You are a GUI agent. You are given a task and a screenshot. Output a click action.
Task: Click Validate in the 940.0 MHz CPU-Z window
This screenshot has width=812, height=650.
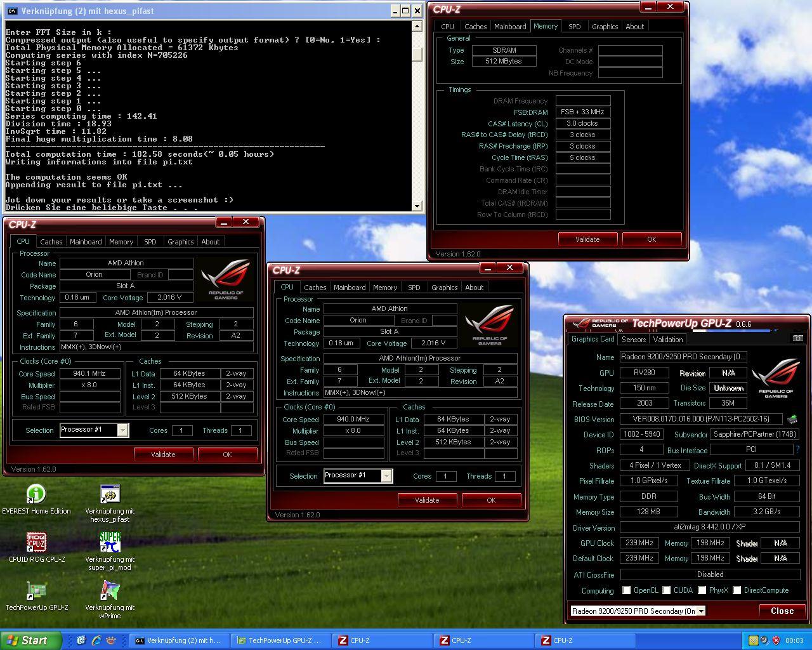click(427, 500)
